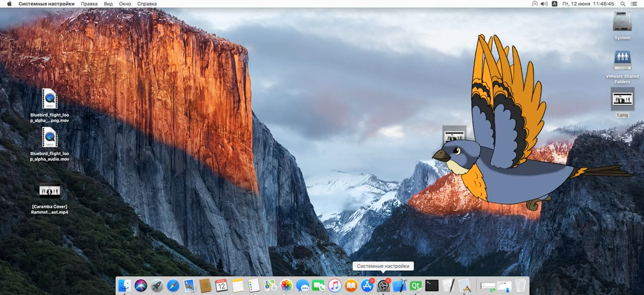Open Launchpad rocket icon
The height and width of the screenshot is (295, 644).
tap(157, 285)
